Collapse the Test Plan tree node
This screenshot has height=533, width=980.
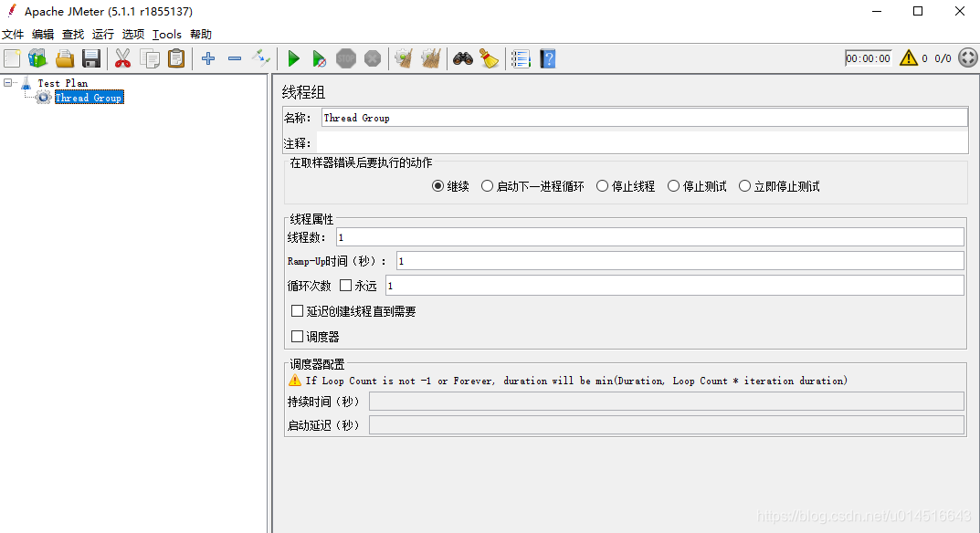click(7, 82)
